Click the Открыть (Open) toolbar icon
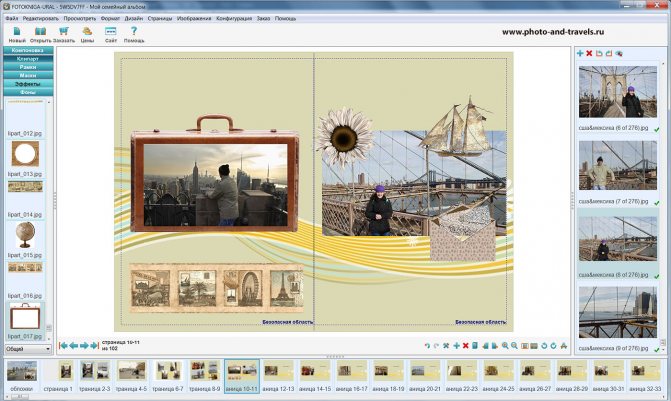The image size is (671, 401). (x=41, y=32)
